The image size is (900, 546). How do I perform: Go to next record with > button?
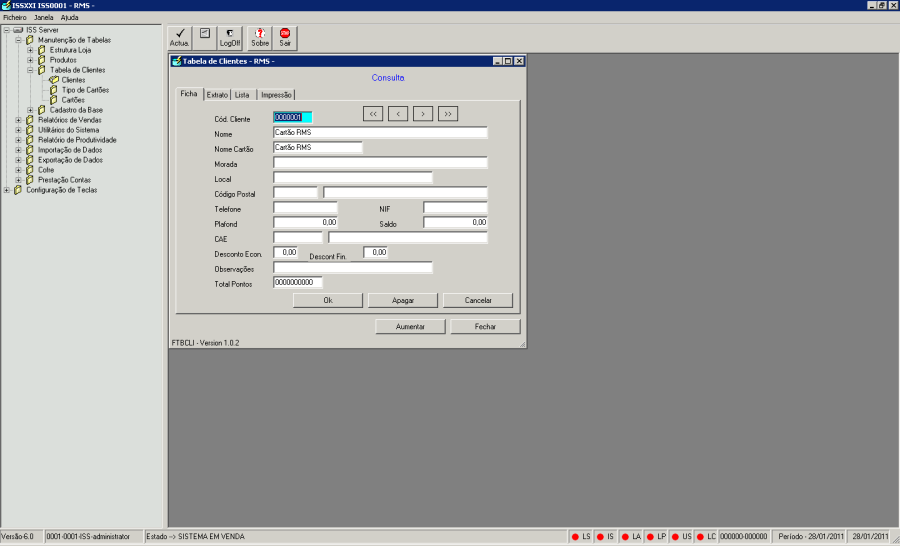click(x=423, y=114)
